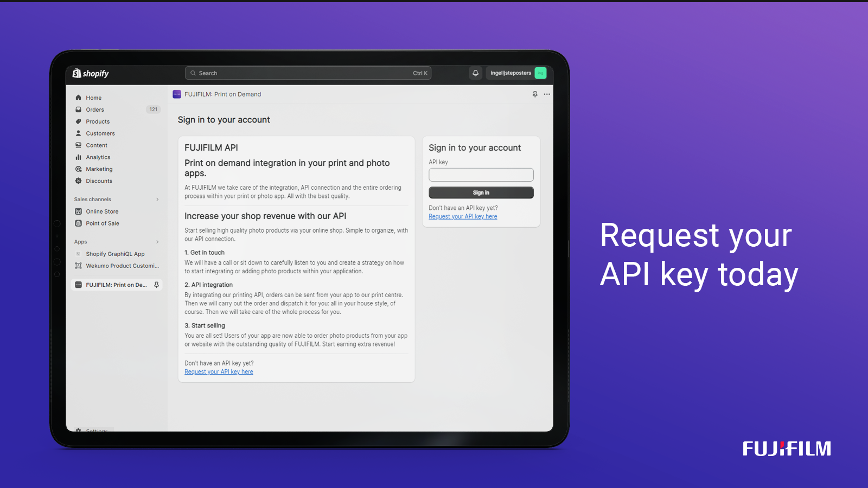Click the search magnifier icon
Screen dimensions: 868x488
pos(193,73)
